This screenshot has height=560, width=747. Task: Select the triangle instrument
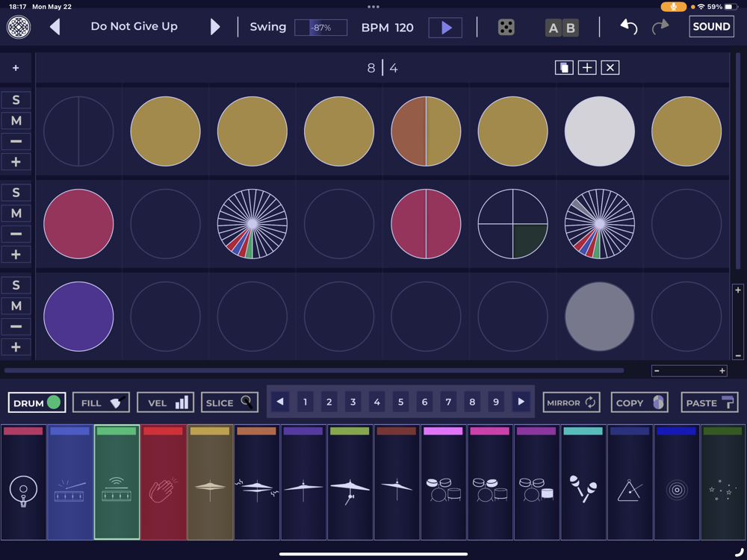(630, 482)
